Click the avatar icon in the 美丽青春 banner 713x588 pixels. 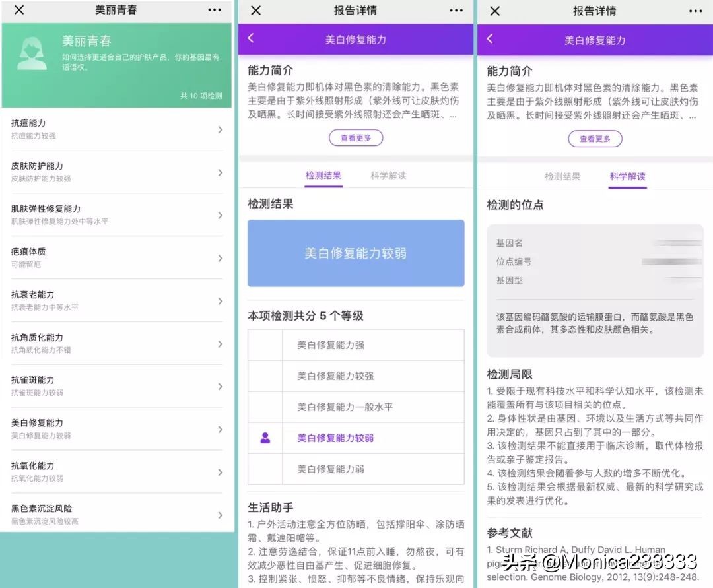pos(33,53)
